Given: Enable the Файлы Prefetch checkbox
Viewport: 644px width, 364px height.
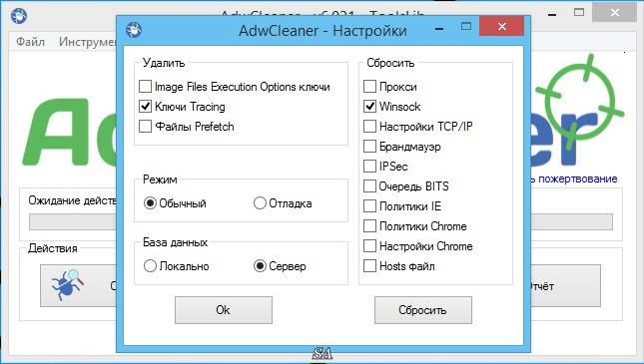Looking at the screenshot, I should point(145,127).
